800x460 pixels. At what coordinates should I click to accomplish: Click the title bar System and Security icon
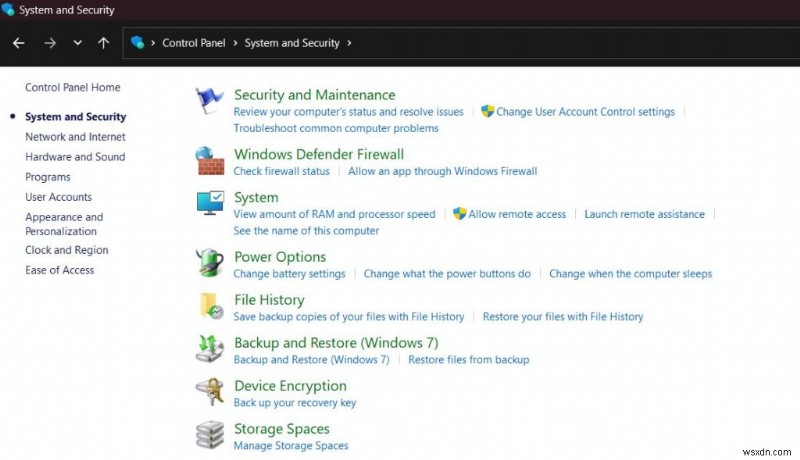coord(8,9)
